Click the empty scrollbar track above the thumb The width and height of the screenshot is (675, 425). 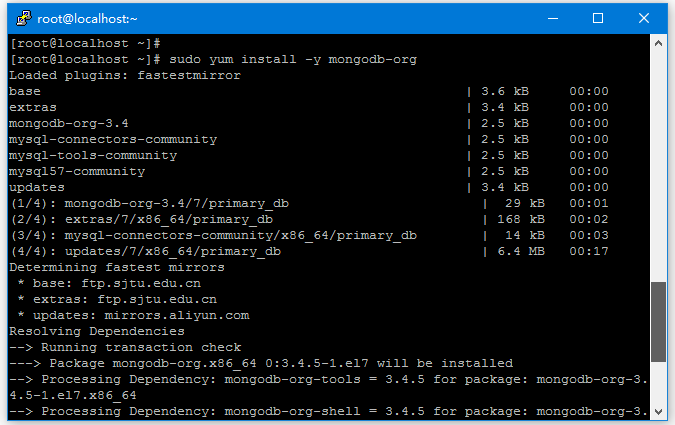(x=658, y=160)
